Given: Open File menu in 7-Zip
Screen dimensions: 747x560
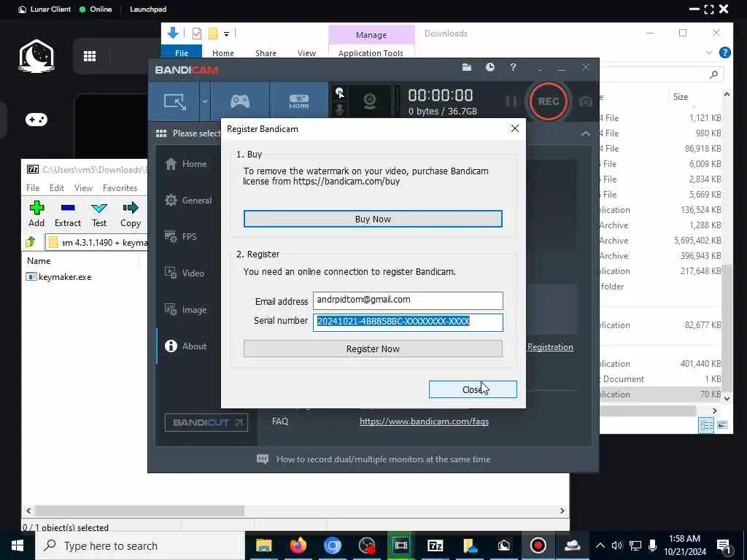Looking at the screenshot, I should 33,188.
